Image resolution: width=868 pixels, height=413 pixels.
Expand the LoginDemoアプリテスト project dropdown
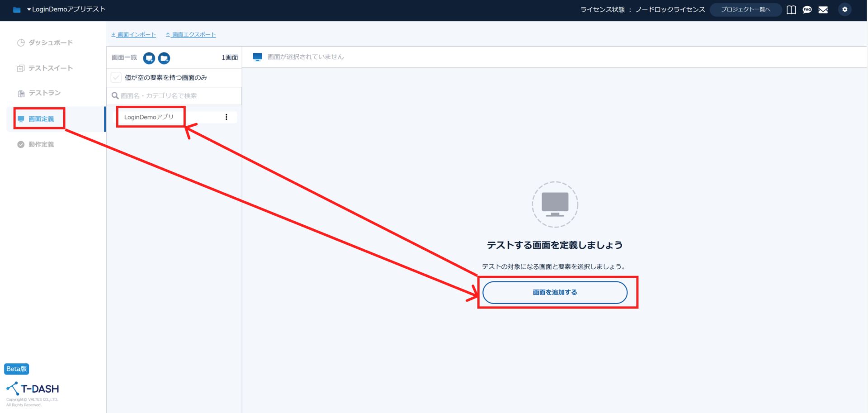[66, 9]
